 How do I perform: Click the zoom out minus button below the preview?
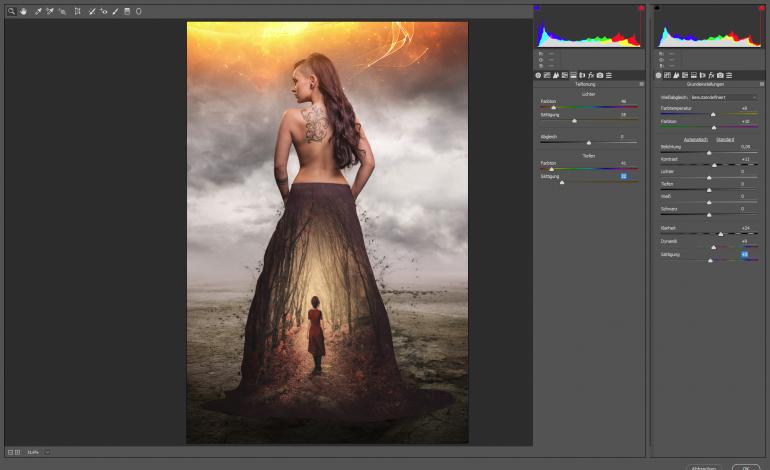[x=10, y=452]
